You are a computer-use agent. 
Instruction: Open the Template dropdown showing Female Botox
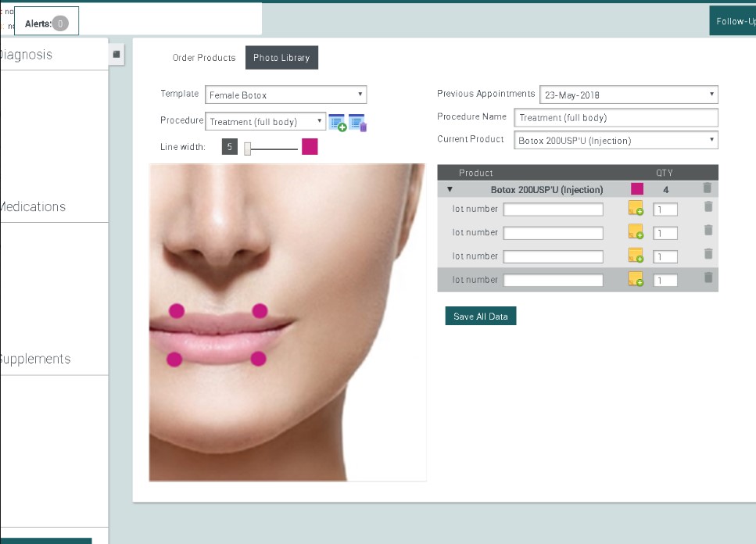[284, 95]
